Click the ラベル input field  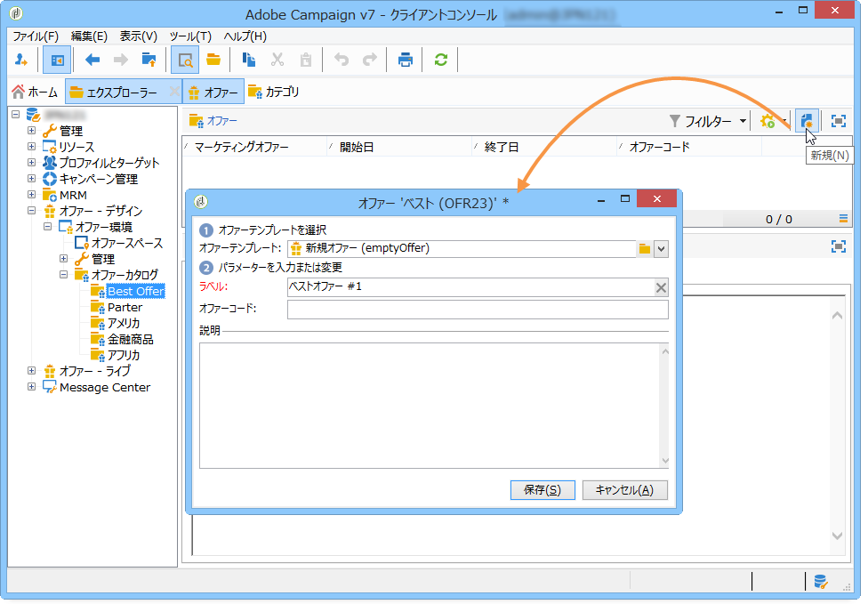(x=470, y=287)
